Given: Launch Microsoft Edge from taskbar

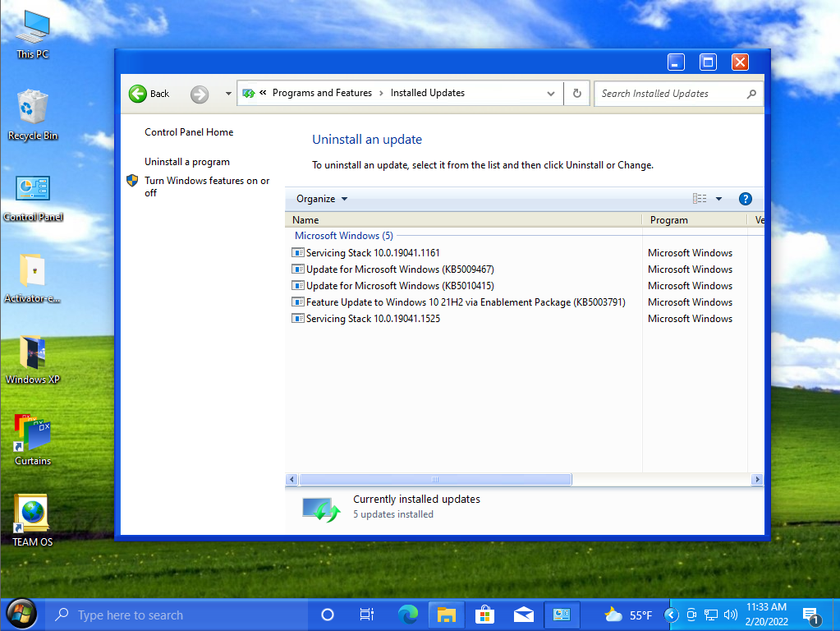Looking at the screenshot, I should (x=407, y=615).
